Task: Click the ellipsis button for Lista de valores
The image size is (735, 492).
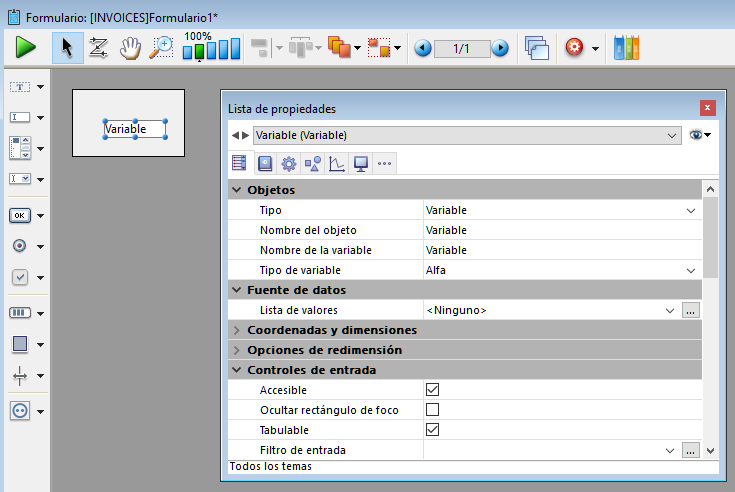Action: click(690, 311)
